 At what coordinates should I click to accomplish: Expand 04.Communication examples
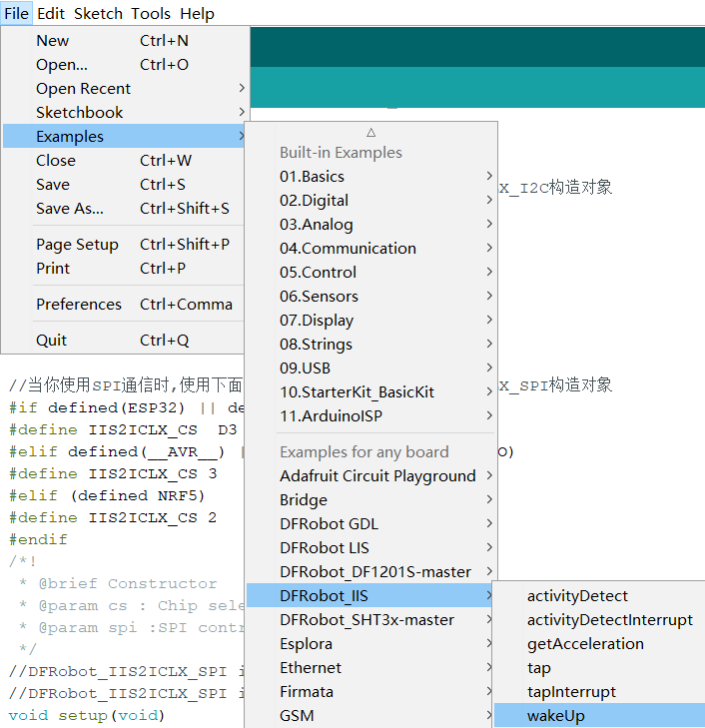tap(371, 249)
